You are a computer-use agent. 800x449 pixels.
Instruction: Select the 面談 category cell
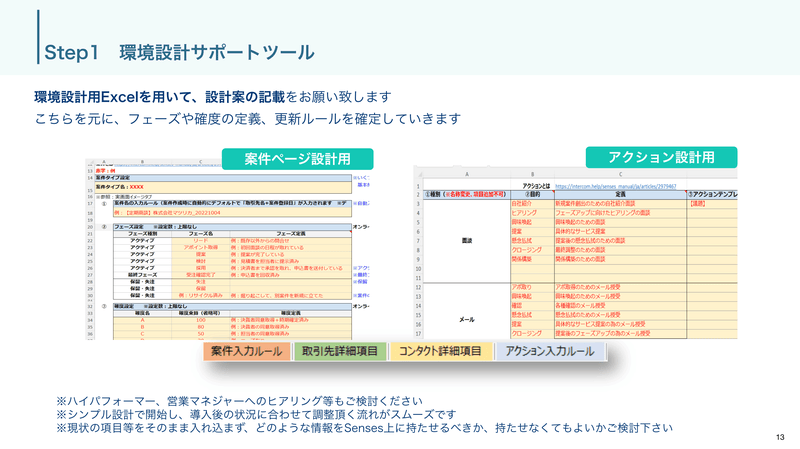pyautogui.click(x=467, y=240)
